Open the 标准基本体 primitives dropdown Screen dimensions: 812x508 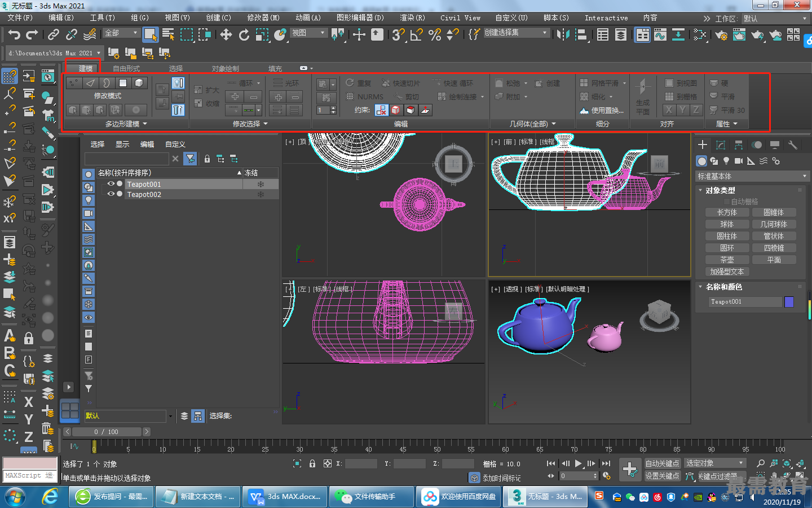point(753,176)
